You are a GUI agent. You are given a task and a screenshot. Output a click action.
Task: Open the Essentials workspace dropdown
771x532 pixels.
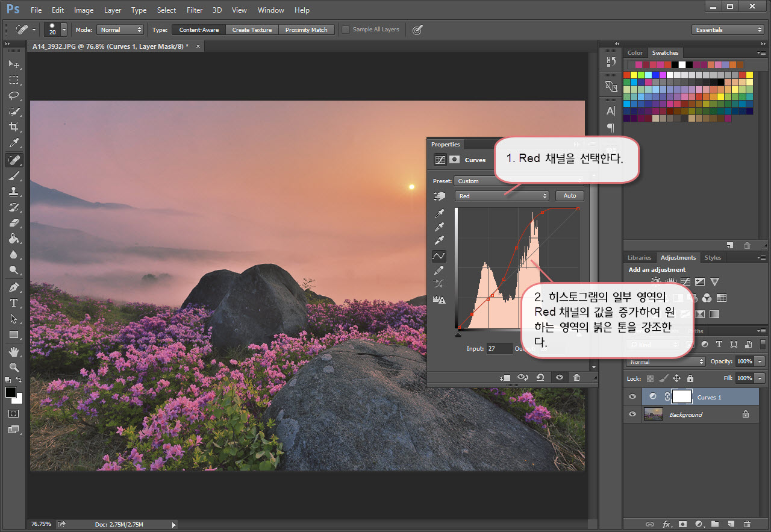(728, 30)
